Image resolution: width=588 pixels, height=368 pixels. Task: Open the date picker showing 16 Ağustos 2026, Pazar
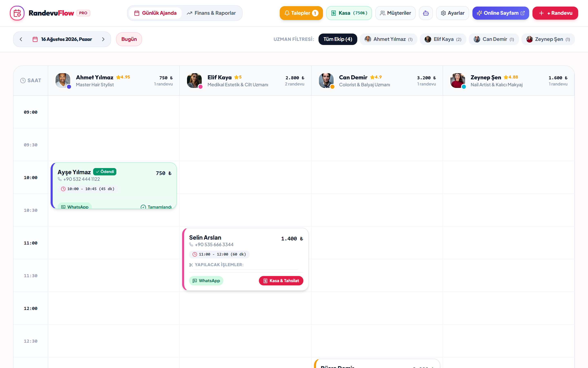pos(62,39)
